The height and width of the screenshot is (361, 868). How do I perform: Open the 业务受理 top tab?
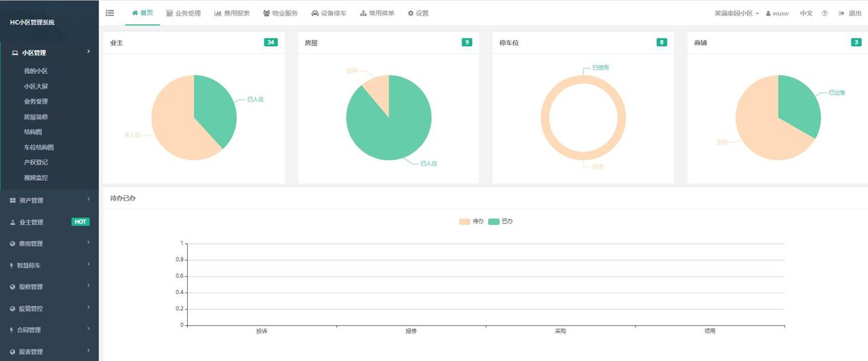point(183,14)
